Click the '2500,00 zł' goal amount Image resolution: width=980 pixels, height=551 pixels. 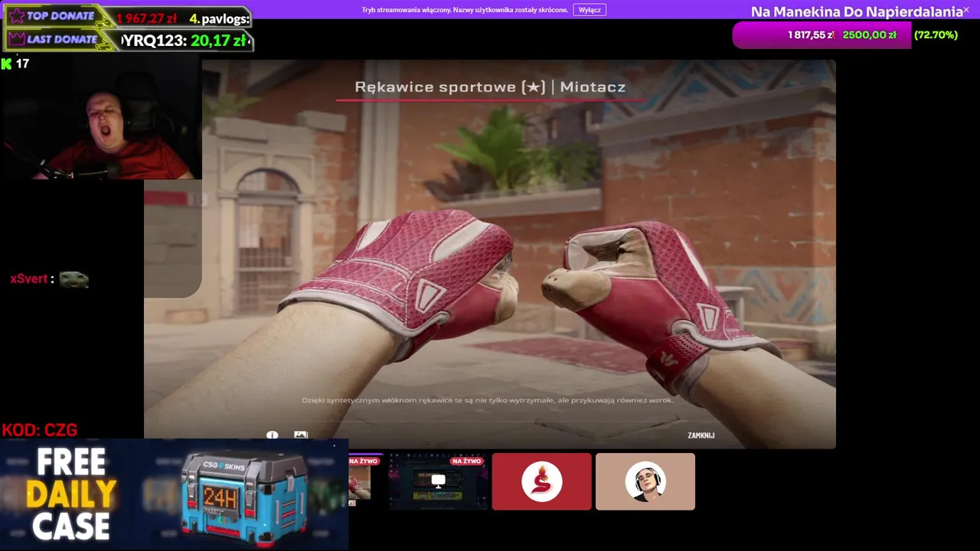[869, 35]
